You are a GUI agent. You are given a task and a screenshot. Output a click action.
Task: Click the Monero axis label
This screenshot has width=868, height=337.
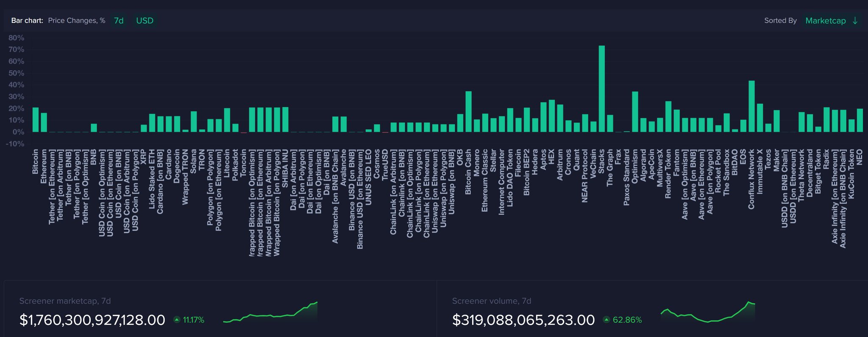[x=477, y=163]
